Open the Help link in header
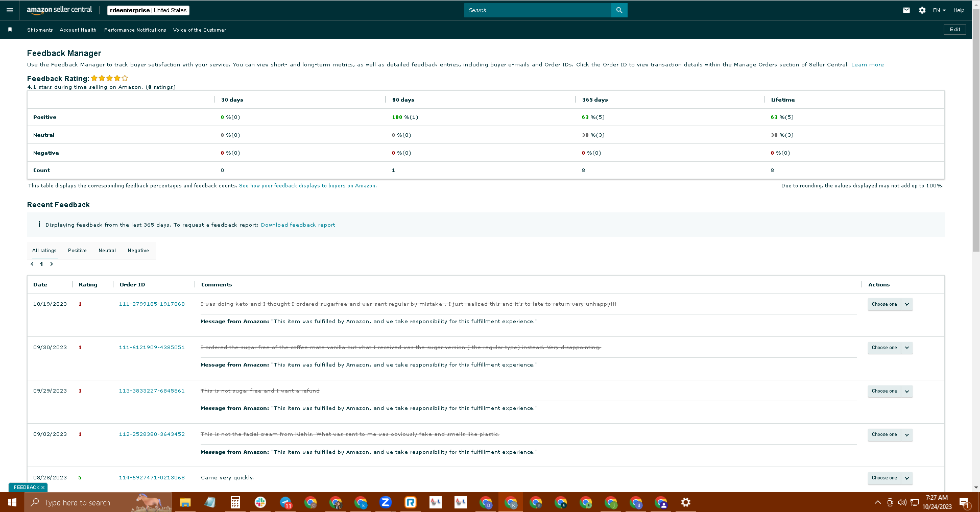 (x=959, y=10)
